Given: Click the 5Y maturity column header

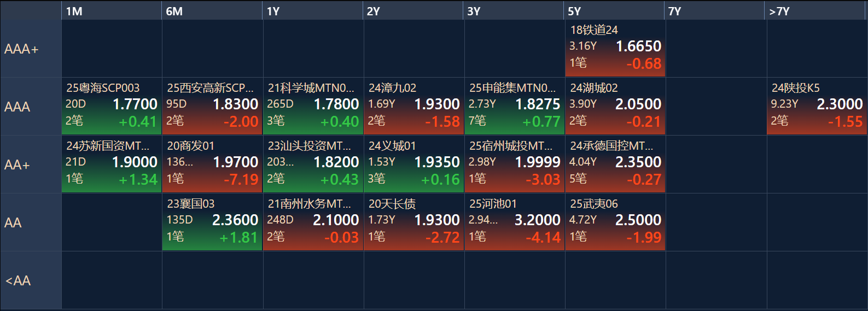Looking at the screenshot, I should pyautogui.click(x=615, y=11).
